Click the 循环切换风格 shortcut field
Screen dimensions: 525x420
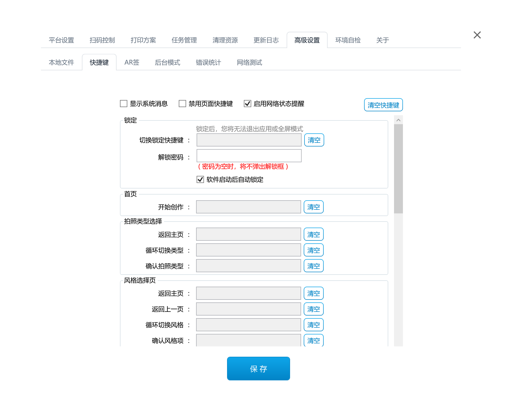coord(249,325)
